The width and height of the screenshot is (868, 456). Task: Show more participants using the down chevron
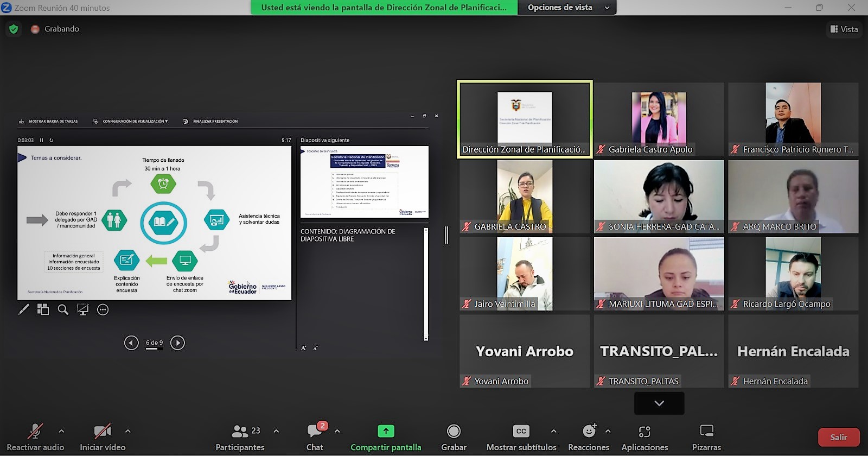tap(659, 403)
